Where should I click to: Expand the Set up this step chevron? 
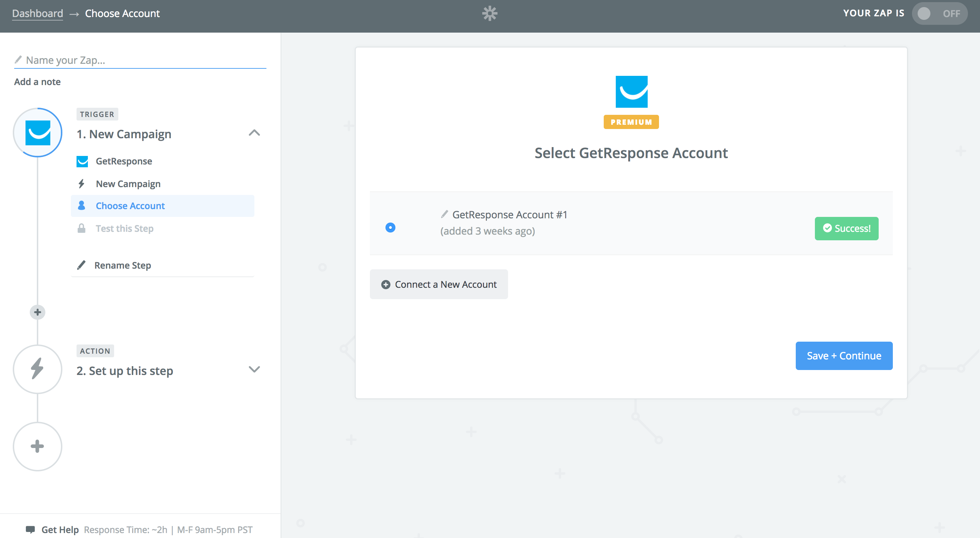tap(254, 369)
